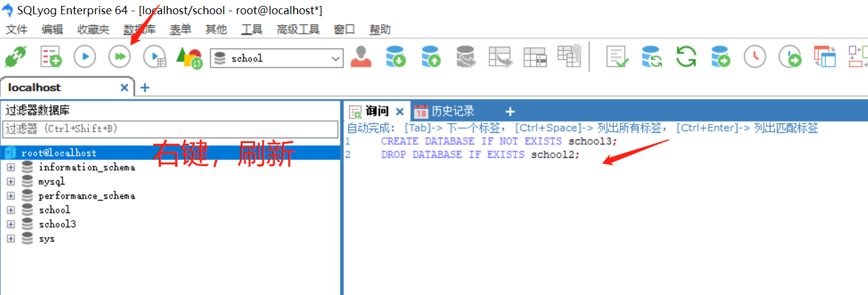
Task: Click the DROP DATABASE line in editor
Action: (x=480, y=154)
